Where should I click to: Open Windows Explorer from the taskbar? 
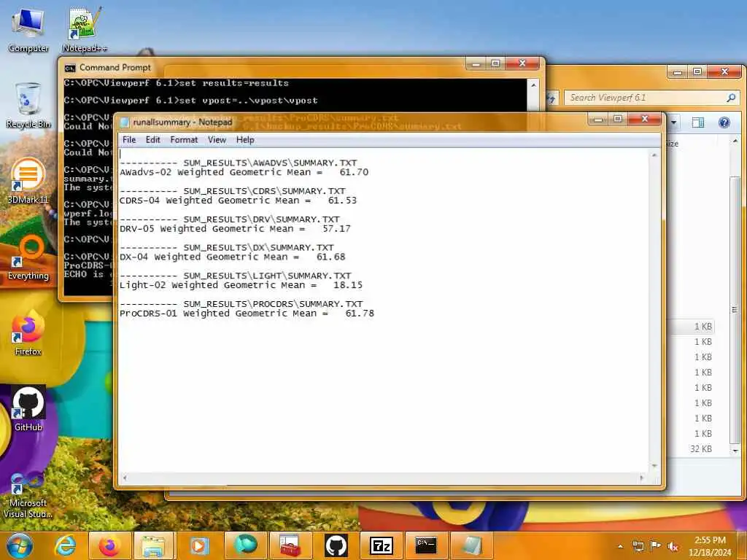pyautogui.click(x=154, y=545)
